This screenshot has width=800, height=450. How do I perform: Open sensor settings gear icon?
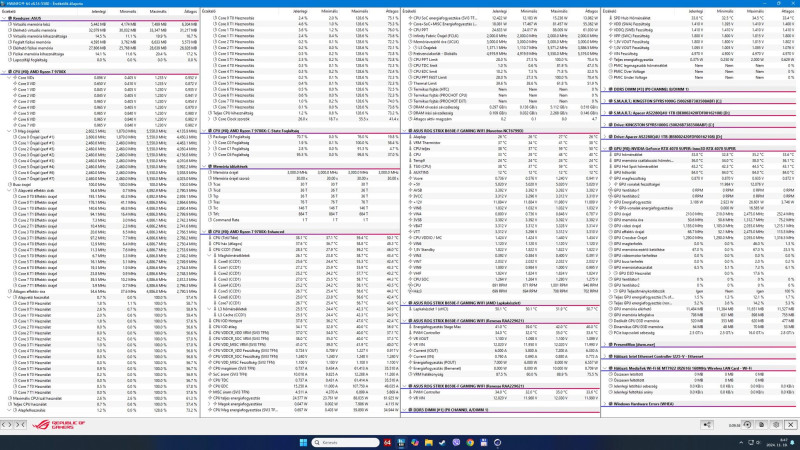tap(776, 424)
